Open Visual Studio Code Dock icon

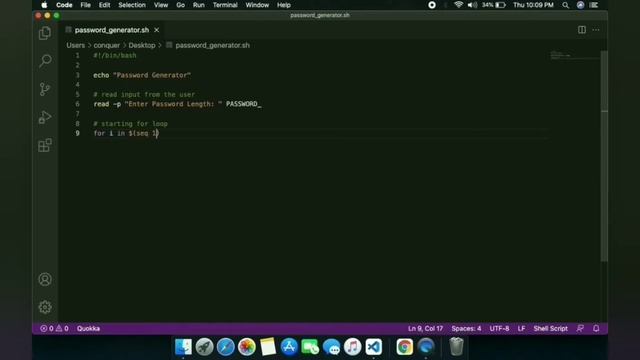pyautogui.click(x=374, y=347)
